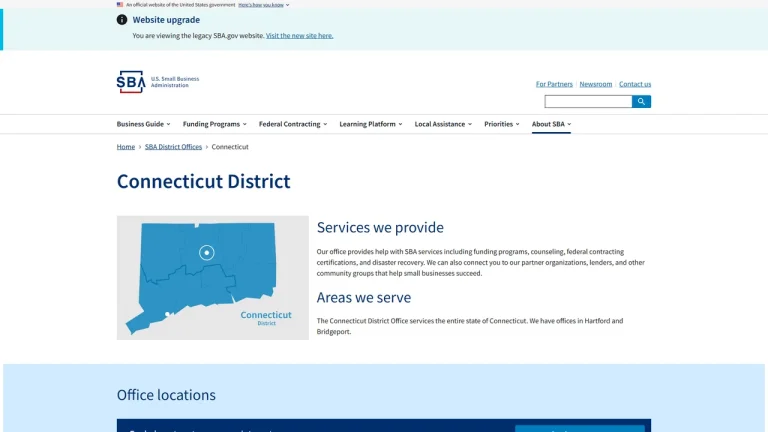Screen dimensions: 768x432
Task: Open the Newsroom link
Action: [x=596, y=84]
